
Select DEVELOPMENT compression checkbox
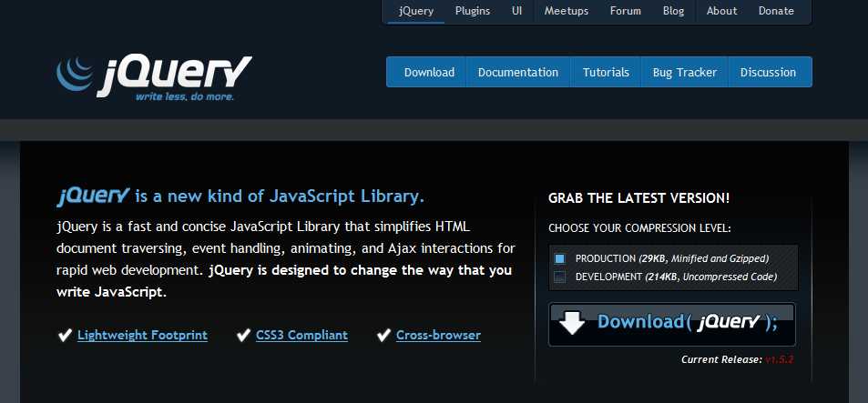[559, 277]
